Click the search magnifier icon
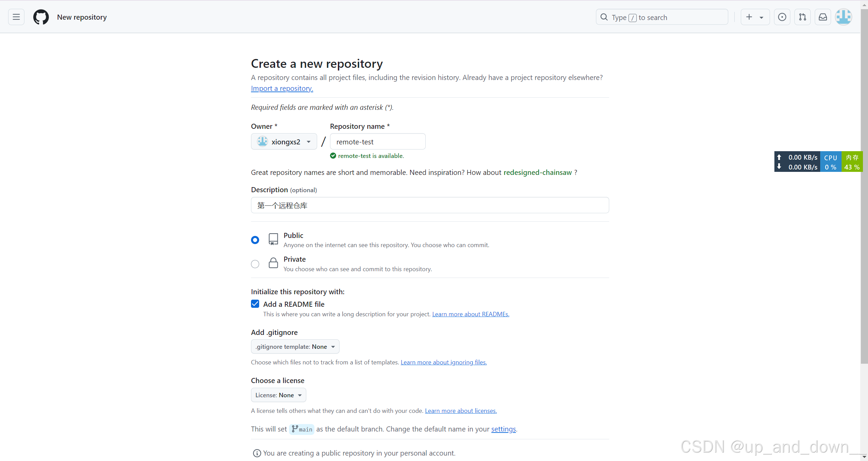This screenshot has width=868, height=461. click(x=604, y=17)
